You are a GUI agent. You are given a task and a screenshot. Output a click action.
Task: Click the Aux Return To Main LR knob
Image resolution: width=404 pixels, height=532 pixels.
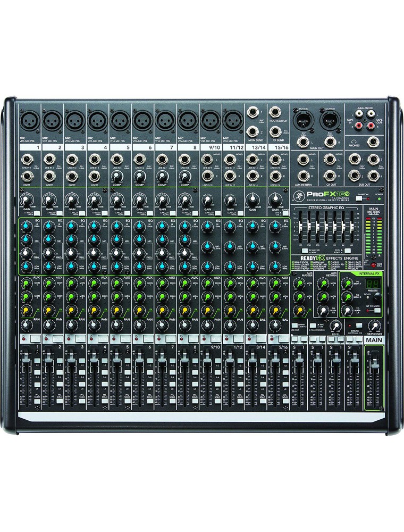pyautogui.click(x=323, y=310)
